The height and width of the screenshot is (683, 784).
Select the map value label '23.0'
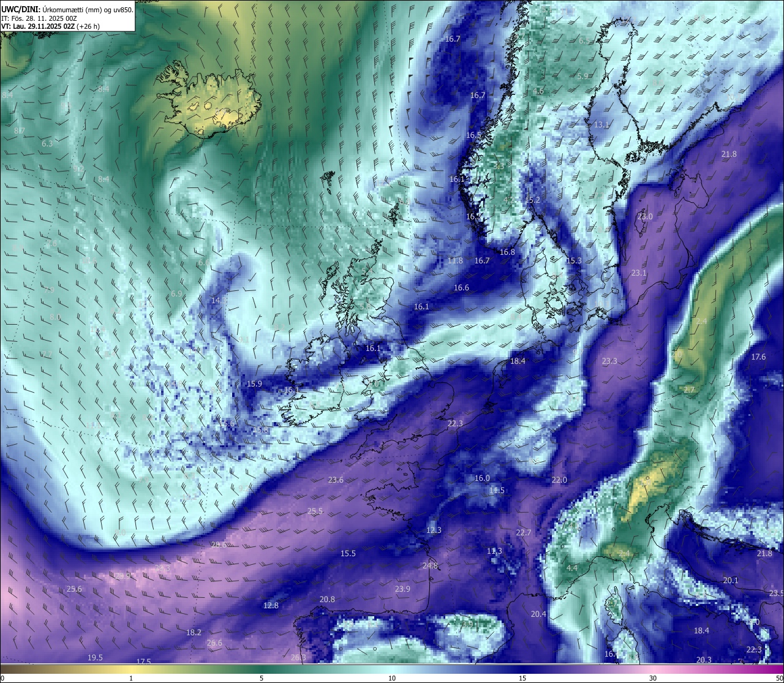pos(645,216)
